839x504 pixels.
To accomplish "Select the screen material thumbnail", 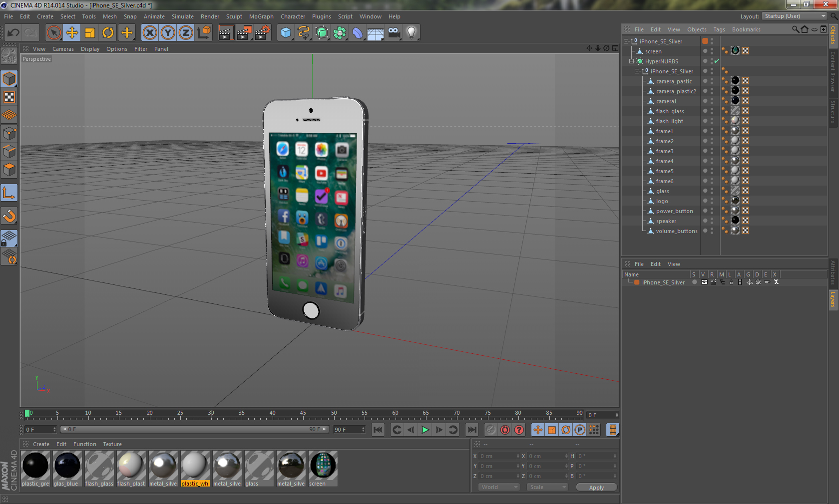I will [323, 469].
